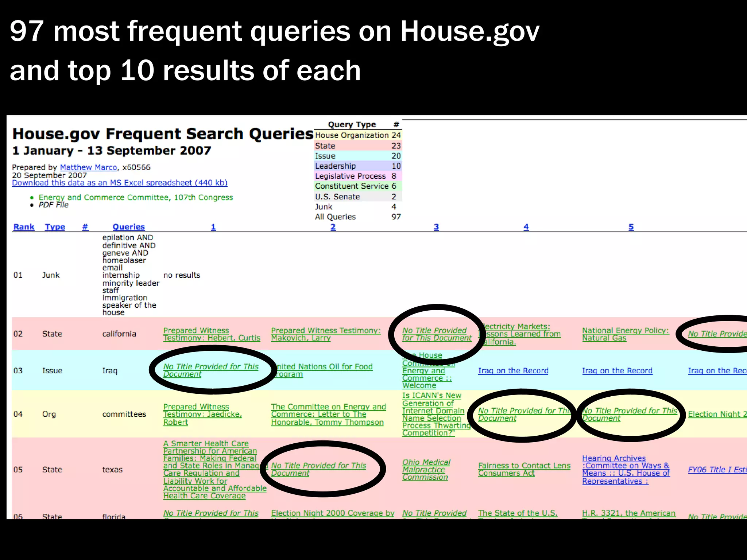Click result column header 1

tap(213, 227)
